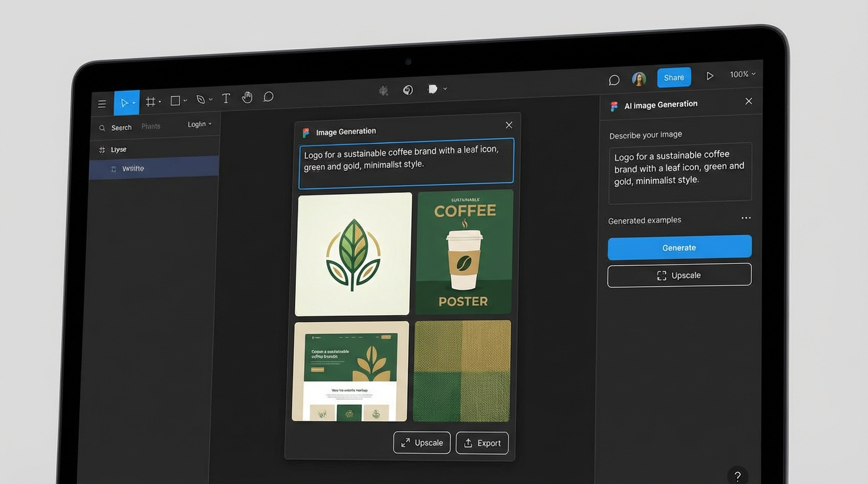Select the Frame tool in the toolbar
Image resolution: width=868 pixels, height=484 pixels.
(151, 101)
